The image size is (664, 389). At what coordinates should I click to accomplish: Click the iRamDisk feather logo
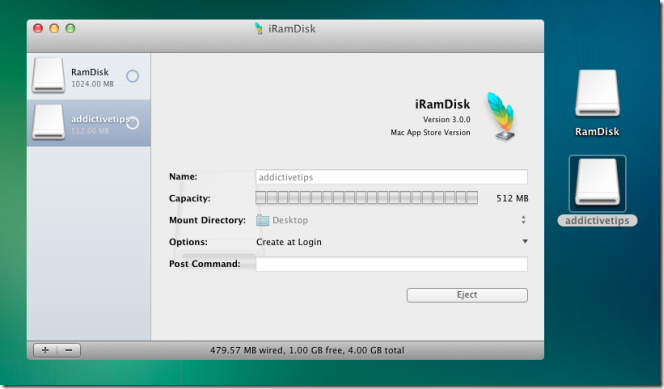[x=501, y=117]
